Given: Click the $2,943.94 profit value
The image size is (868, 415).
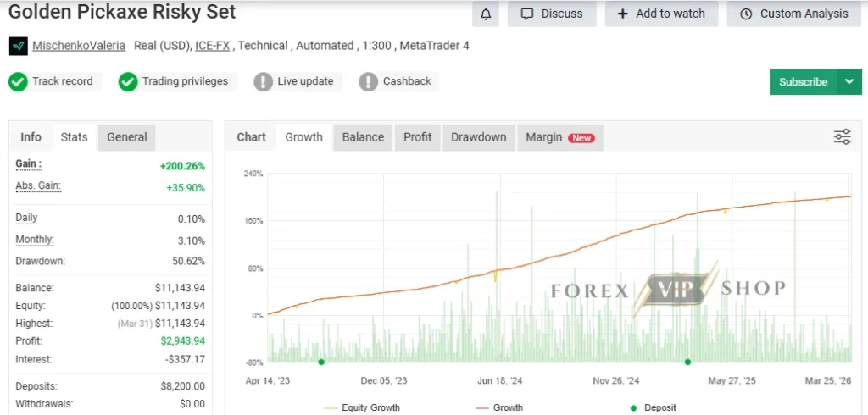Looking at the screenshot, I should point(183,340).
